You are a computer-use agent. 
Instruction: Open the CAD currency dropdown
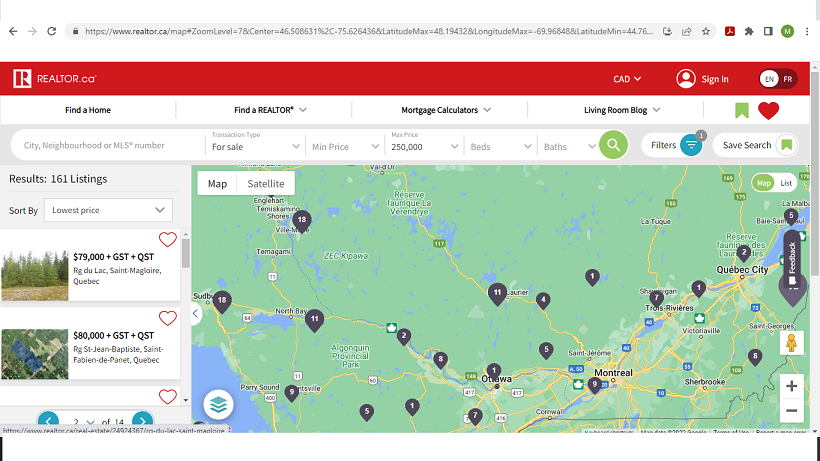(627, 79)
